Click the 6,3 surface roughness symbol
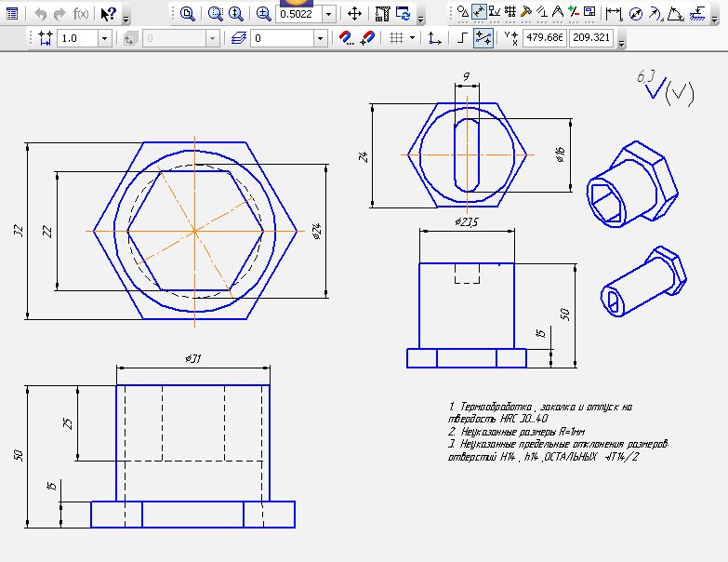The image size is (728, 562). (651, 84)
